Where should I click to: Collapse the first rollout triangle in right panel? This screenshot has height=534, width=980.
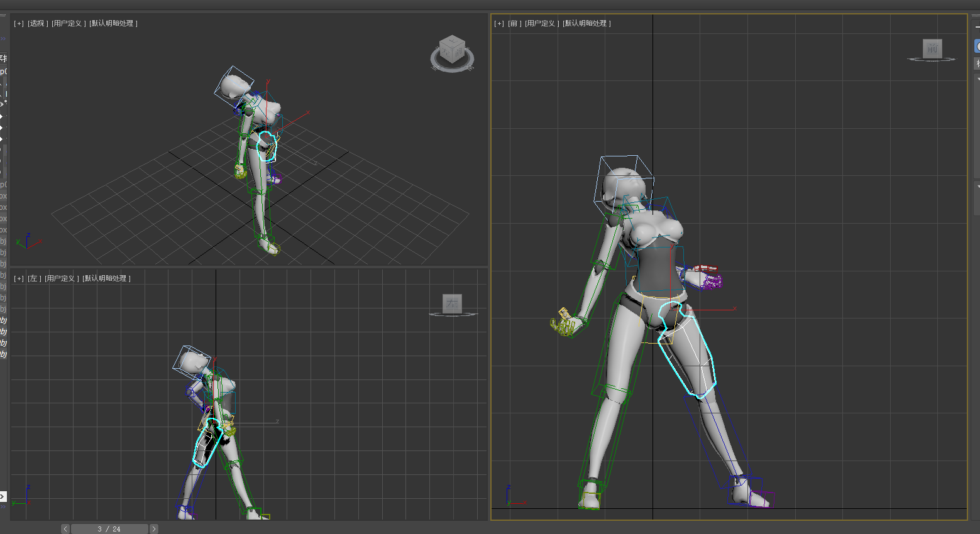pyautogui.click(x=977, y=79)
